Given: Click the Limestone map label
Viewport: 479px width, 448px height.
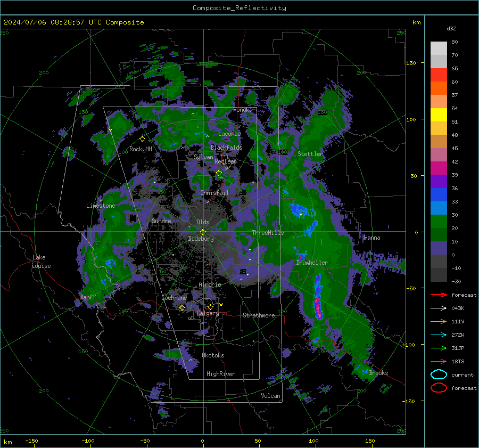Looking at the screenshot, I should click(101, 206).
